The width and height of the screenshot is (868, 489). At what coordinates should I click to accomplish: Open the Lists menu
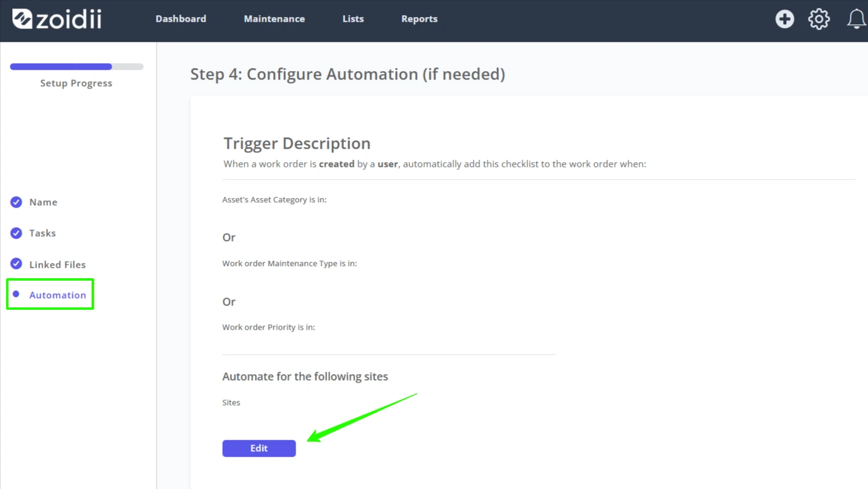point(353,19)
